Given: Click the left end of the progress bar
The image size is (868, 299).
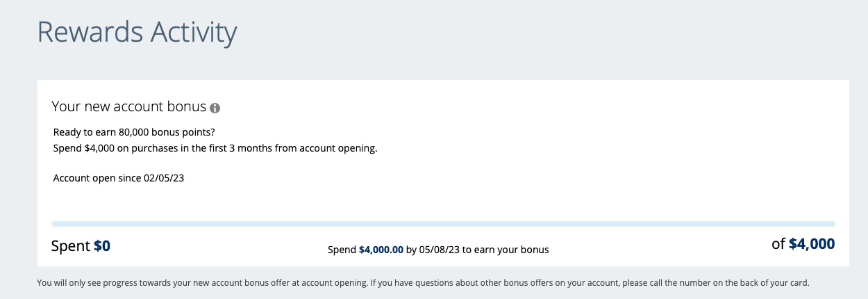Looking at the screenshot, I should tap(55, 223).
